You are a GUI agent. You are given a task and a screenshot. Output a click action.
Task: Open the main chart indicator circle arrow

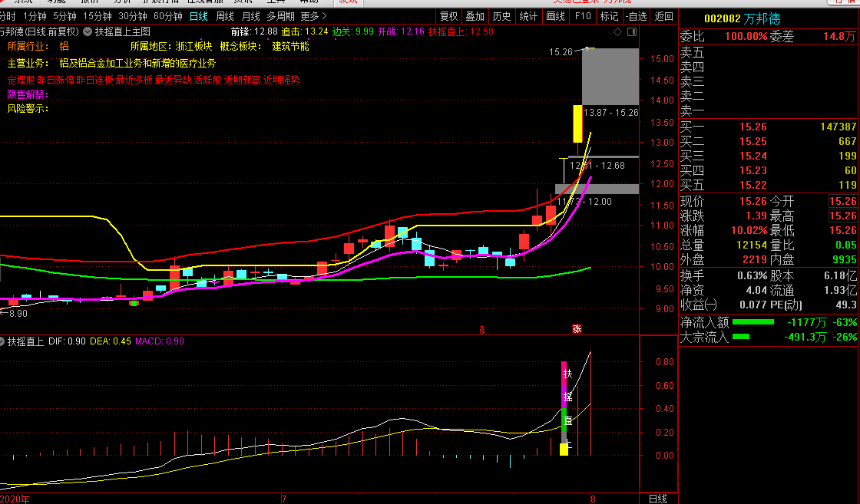pos(88,31)
